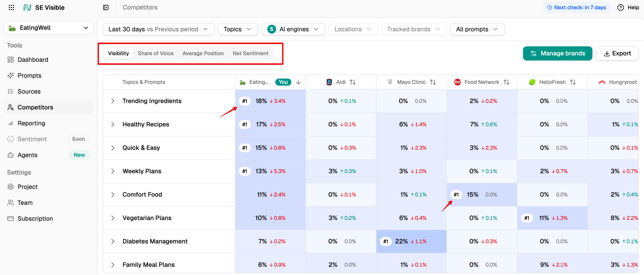Click Mayo Clinic 22% Diabetes Management cell
This screenshot has width=644, height=275.
(411, 242)
